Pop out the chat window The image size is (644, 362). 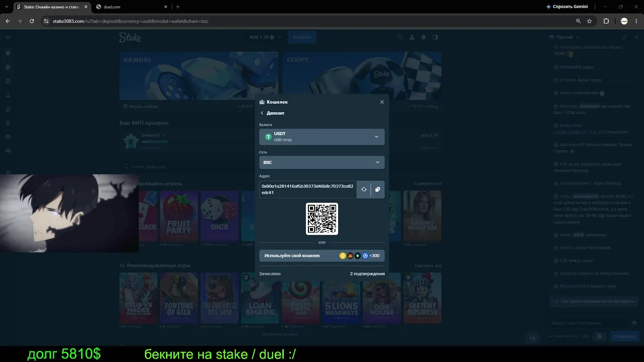(x=624, y=37)
